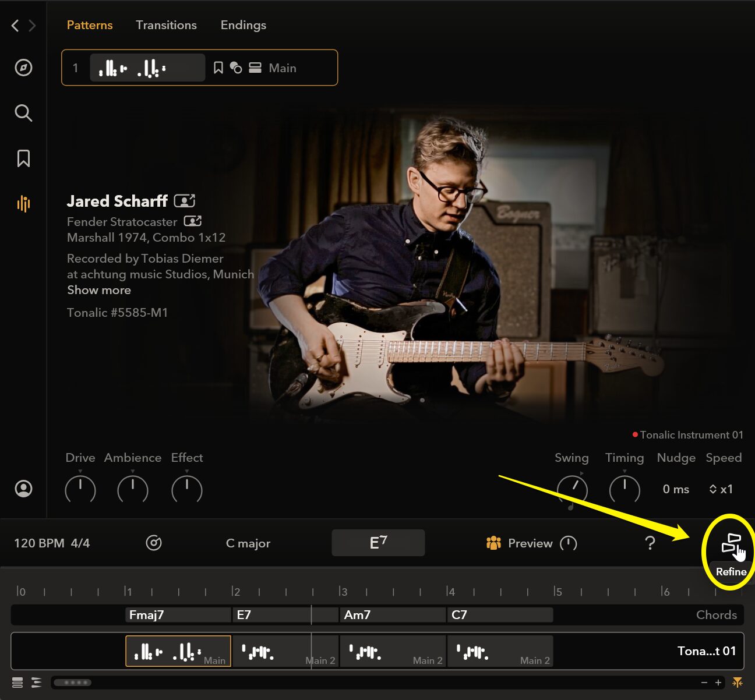755x700 pixels.
Task: Click the Refine icon
Action: click(731, 544)
